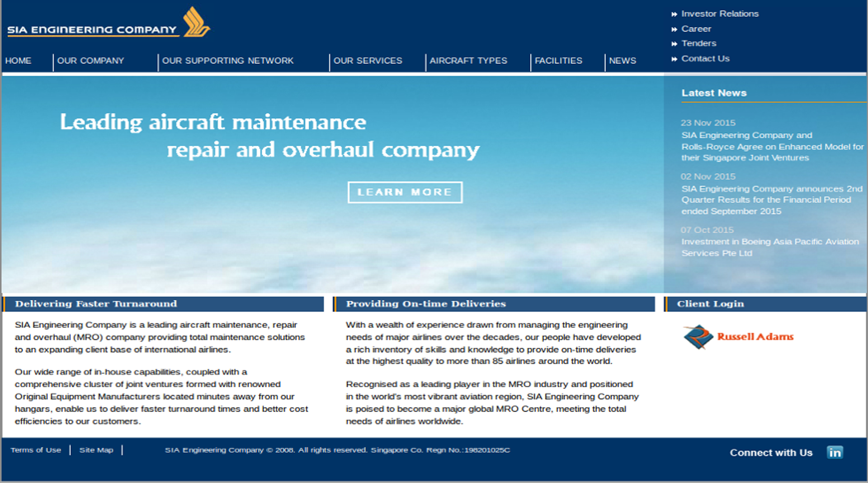Click the arrow icon beside Contact Us
This screenshot has width=868, height=483.
pyautogui.click(x=674, y=58)
